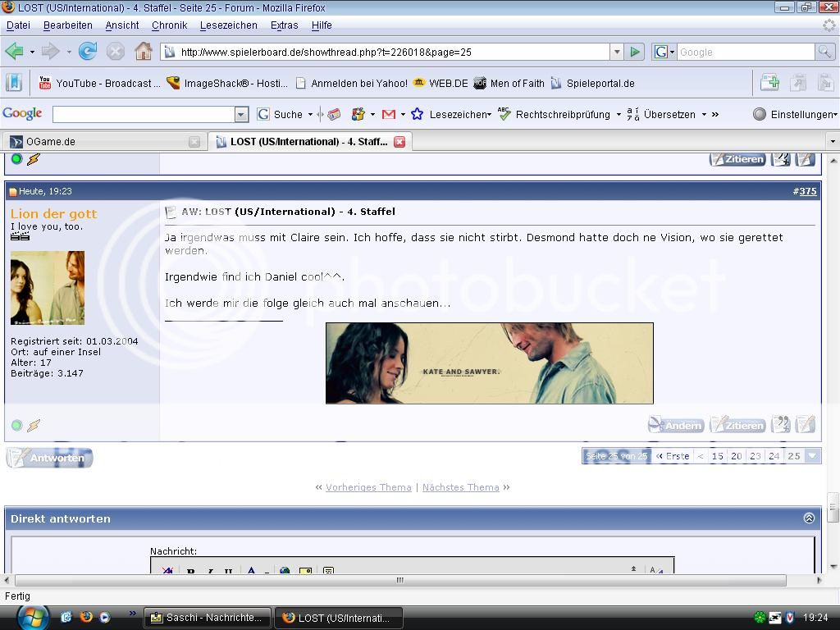This screenshot has height=630, width=840.
Task: Click the Firefox reload page icon
Action: pyautogui.click(x=88, y=52)
